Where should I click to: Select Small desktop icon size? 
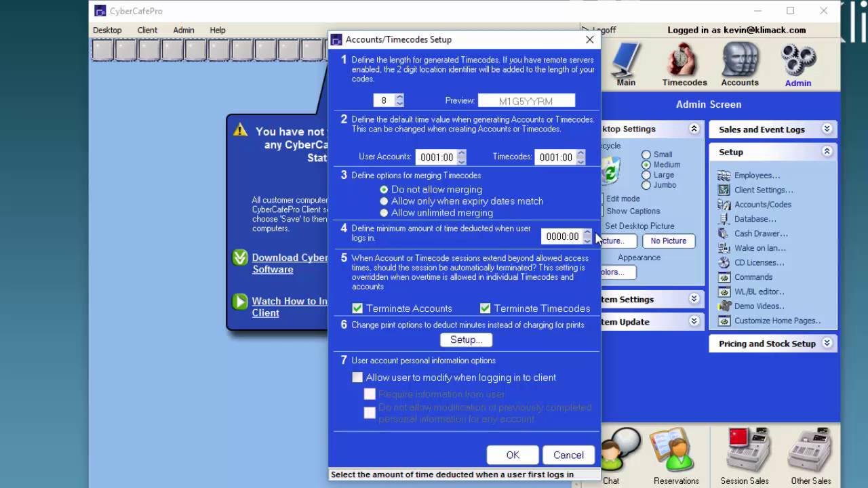click(x=646, y=155)
